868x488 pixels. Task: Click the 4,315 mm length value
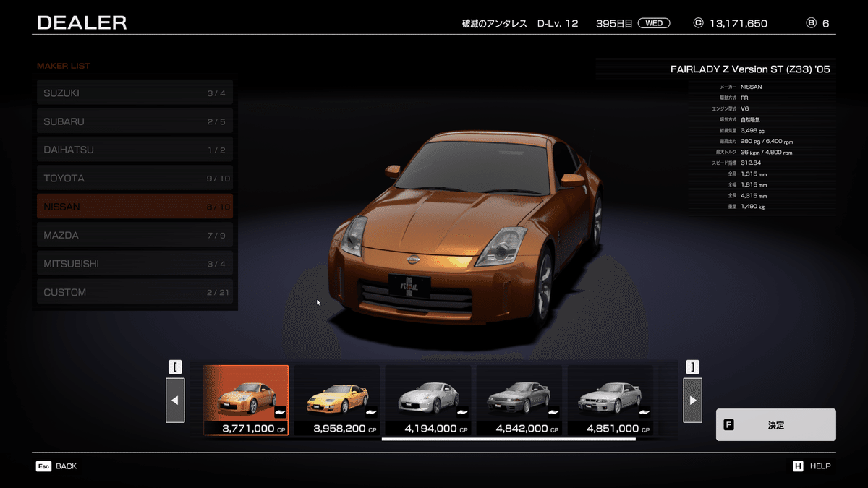click(x=754, y=196)
